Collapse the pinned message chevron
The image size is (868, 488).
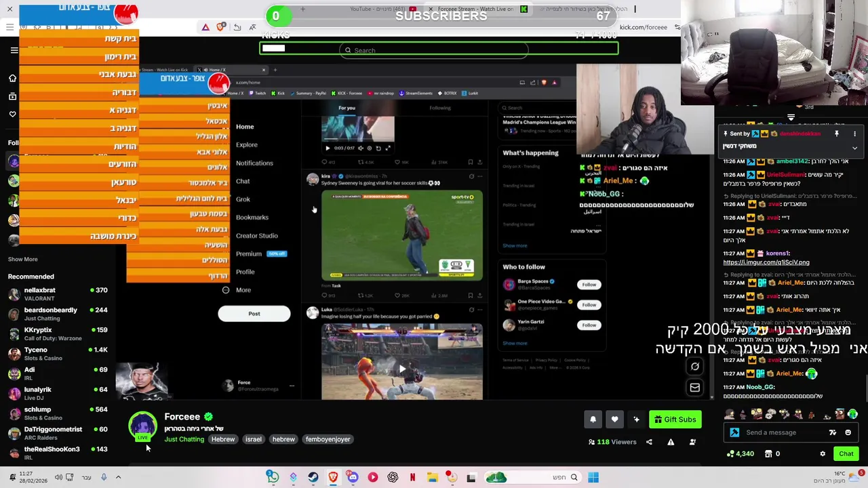tap(854, 148)
